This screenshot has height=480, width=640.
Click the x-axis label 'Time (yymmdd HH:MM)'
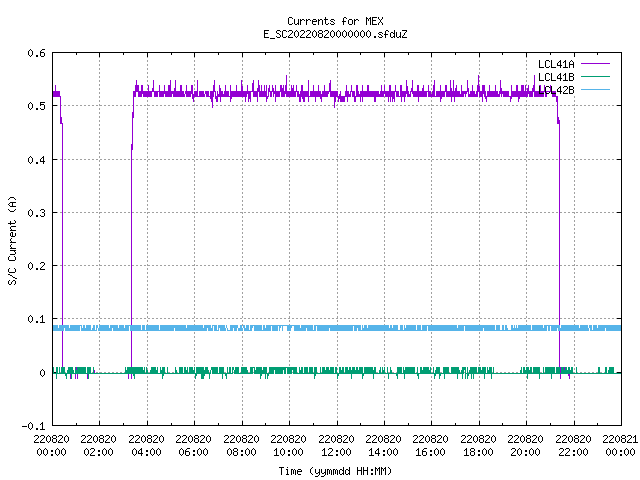pos(335,471)
